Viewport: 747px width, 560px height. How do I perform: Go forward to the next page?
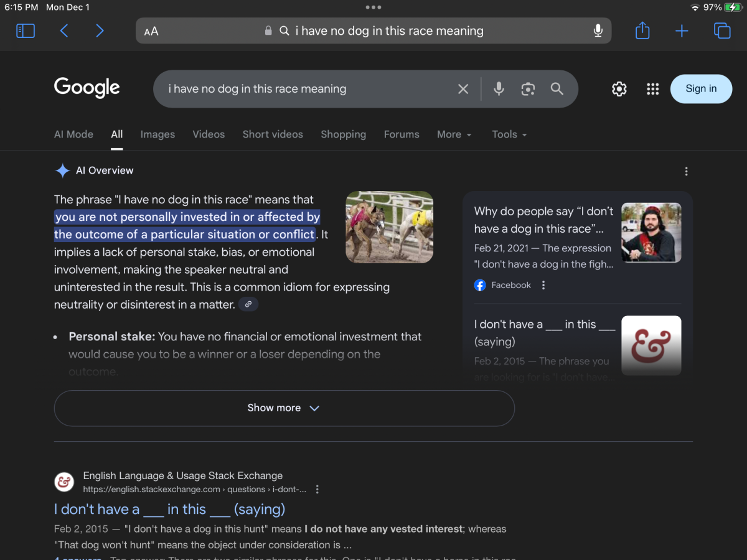tap(100, 30)
